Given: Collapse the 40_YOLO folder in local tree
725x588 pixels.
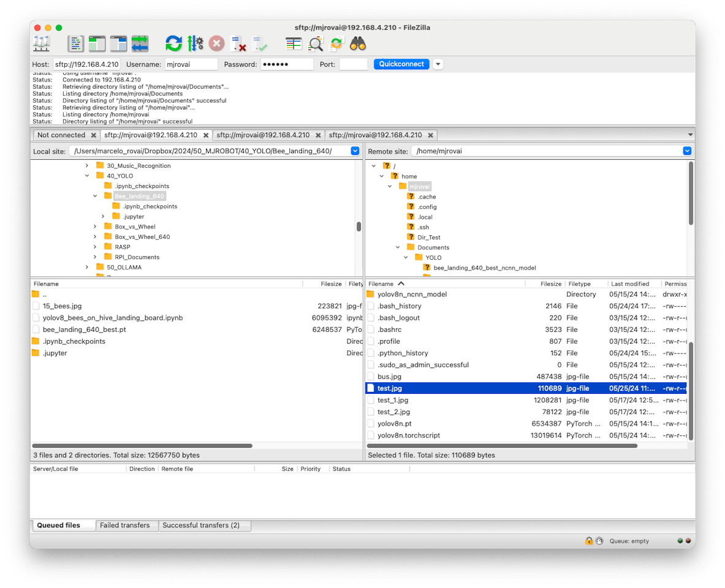Looking at the screenshot, I should pos(87,176).
